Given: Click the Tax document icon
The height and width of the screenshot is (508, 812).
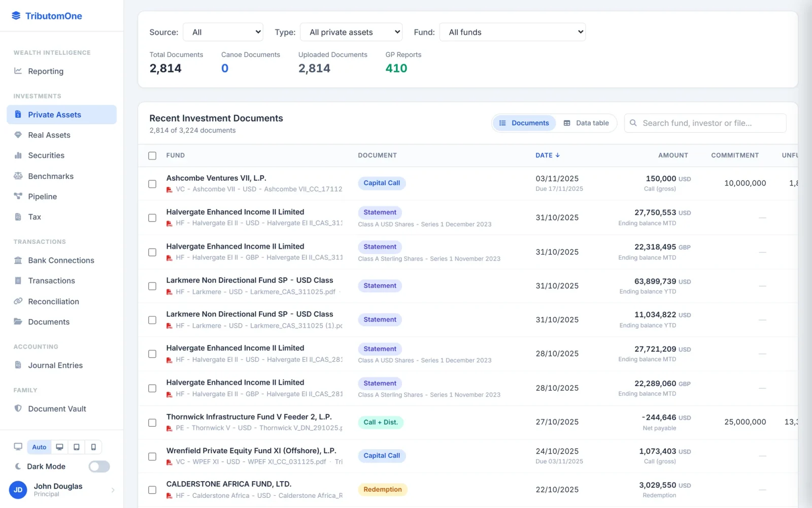Looking at the screenshot, I should [18, 217].
